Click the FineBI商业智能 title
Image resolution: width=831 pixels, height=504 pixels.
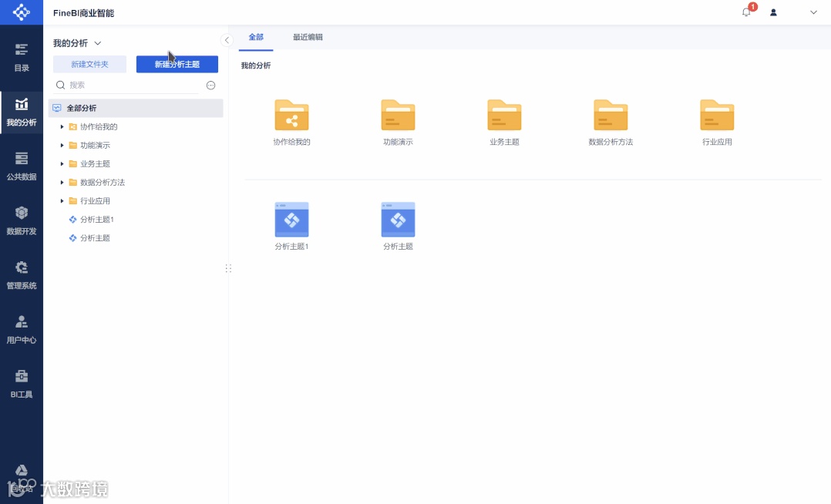(84, 13)
